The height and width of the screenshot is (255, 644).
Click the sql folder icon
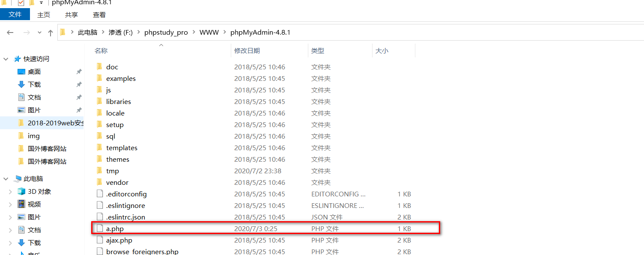click(99, 136)
